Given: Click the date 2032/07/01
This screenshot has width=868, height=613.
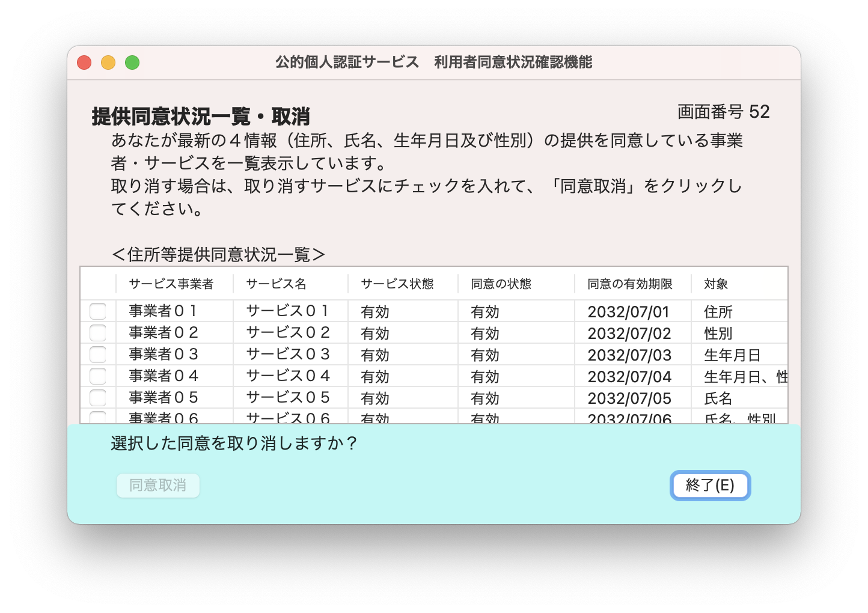Looking at the screenshot, I should (628, 312).
